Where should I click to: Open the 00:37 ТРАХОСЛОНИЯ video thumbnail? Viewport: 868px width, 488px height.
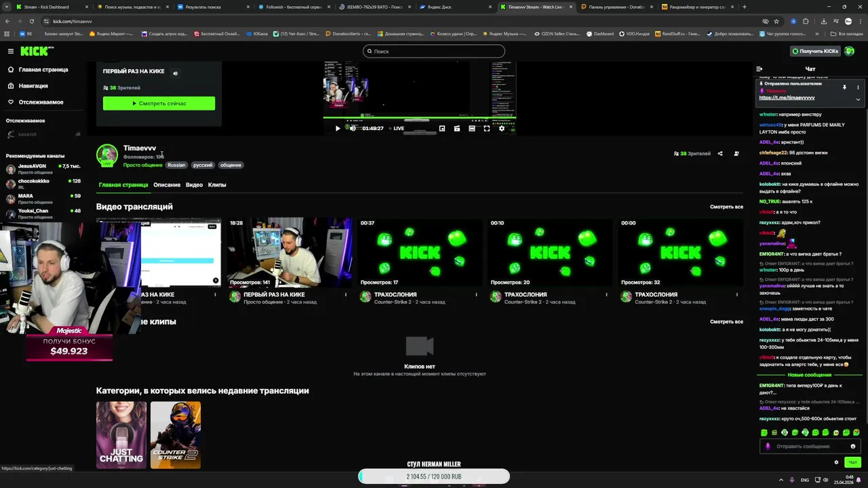[420, 252]
